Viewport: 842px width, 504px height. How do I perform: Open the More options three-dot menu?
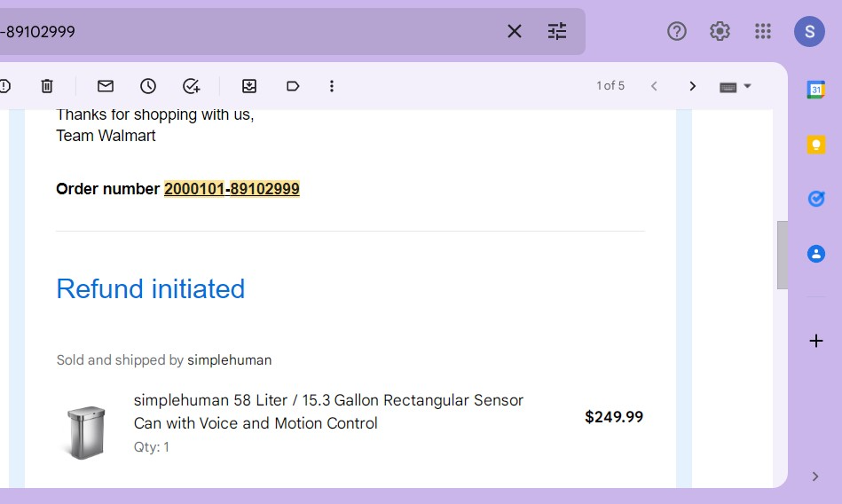[332, 86]
